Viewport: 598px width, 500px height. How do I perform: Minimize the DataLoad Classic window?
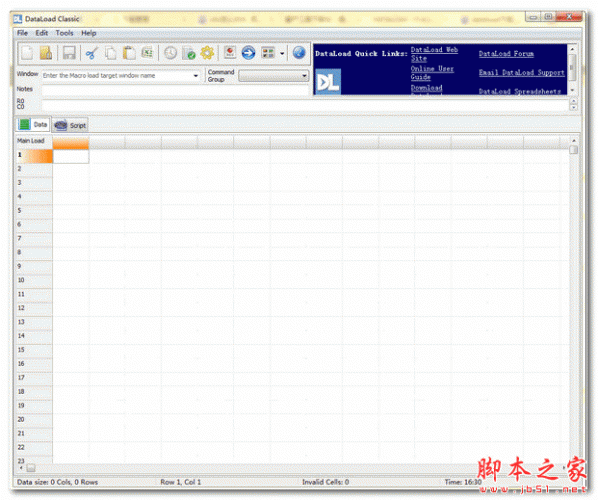tap(533, 17)
